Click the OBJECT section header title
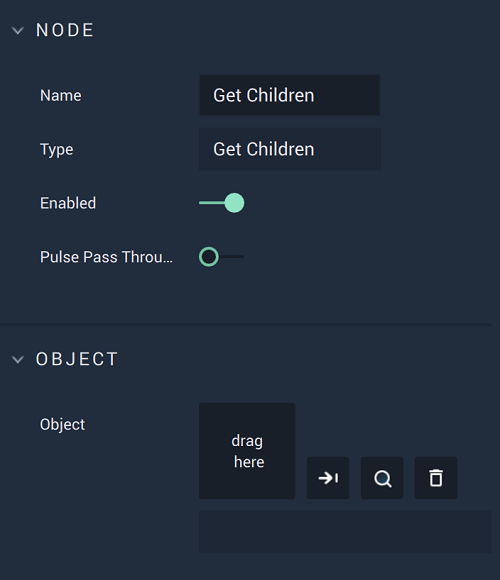Screen dimensions: 500x580 [77, 359]
